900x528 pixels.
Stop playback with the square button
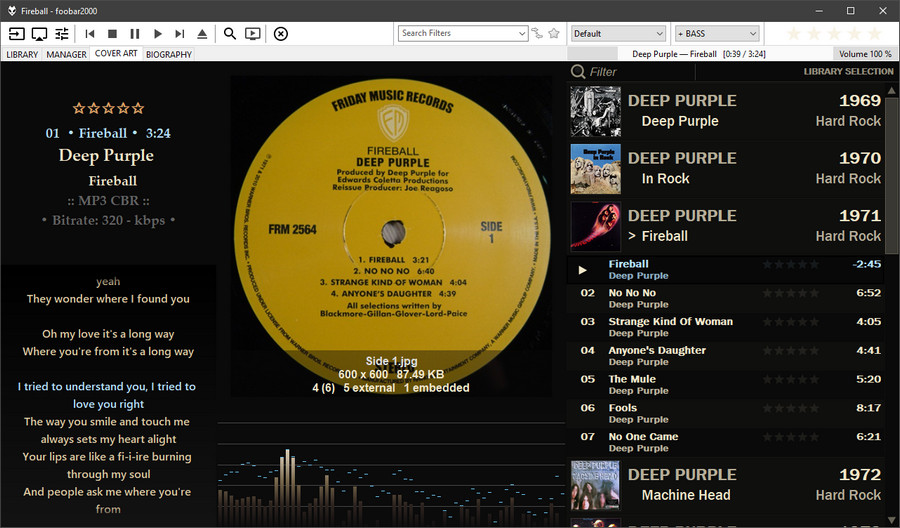pos(112,34)
